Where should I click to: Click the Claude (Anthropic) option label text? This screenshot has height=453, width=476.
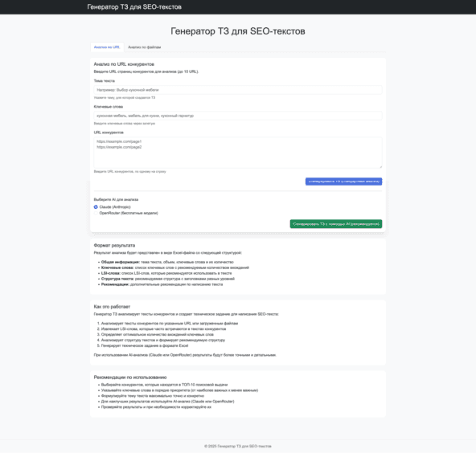pyautogui.click(x=115, y=206)
